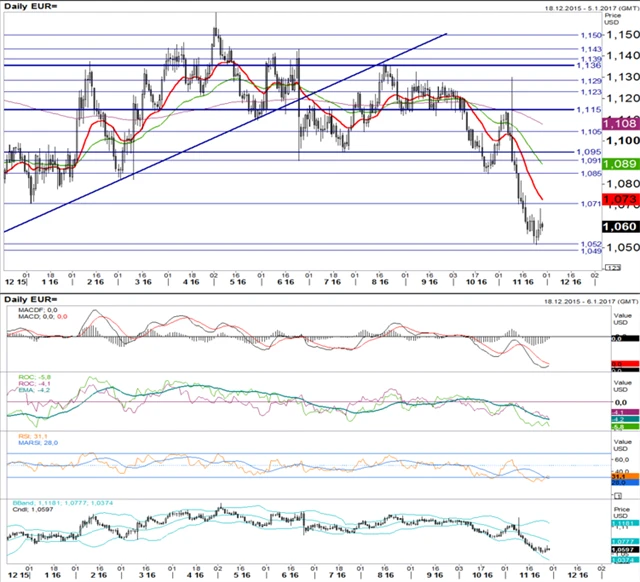Select the blue 28,0 MARSI value tag
This screenshot has height=582, width=640.
[x=625, y=482]
